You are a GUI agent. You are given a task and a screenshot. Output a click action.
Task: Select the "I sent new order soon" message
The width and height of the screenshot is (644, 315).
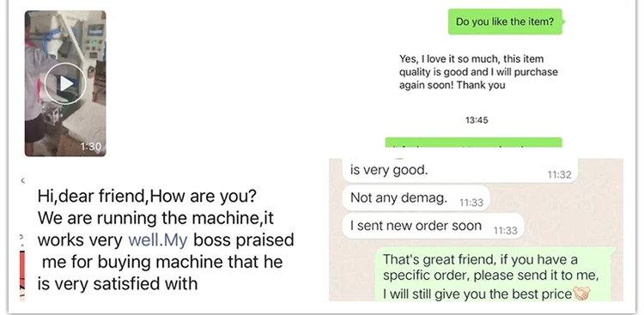pos(433,226)
